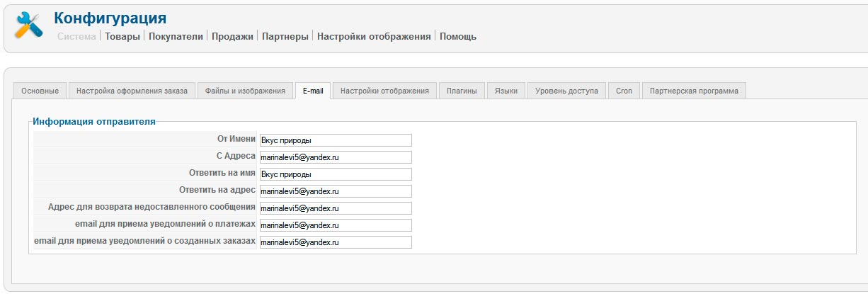Image resolution: width=868 pixels, height=294 pixels.
Task: Open the Настройки отображения top menu
Action: coord(374,37)
